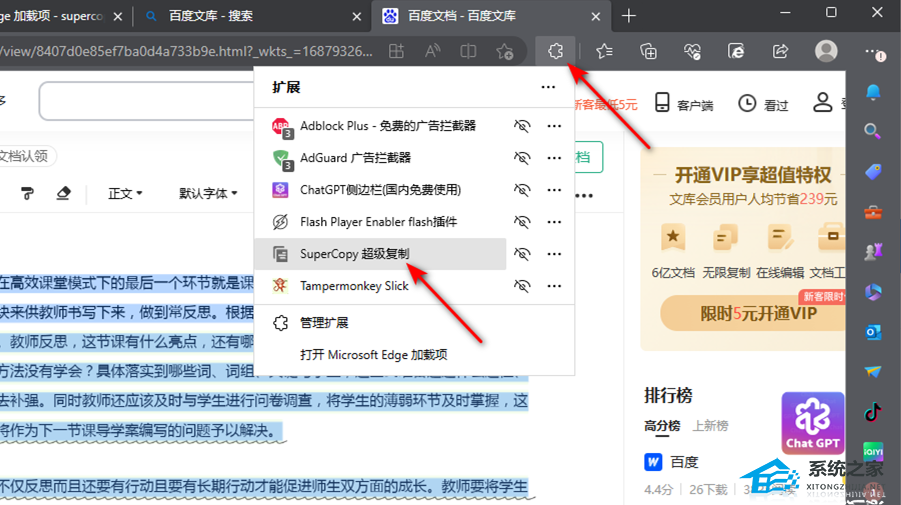Open the sidebar notification bell icon
The image size is (901, 505).
(873, 92)
